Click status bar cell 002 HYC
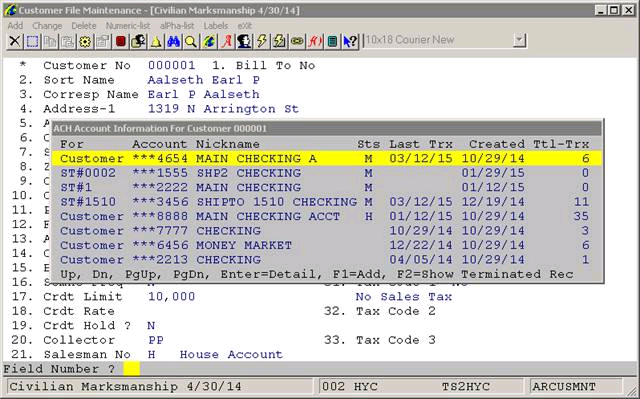Image resolution: width=640 pixels, height=399 pixels. pos(350,386)
